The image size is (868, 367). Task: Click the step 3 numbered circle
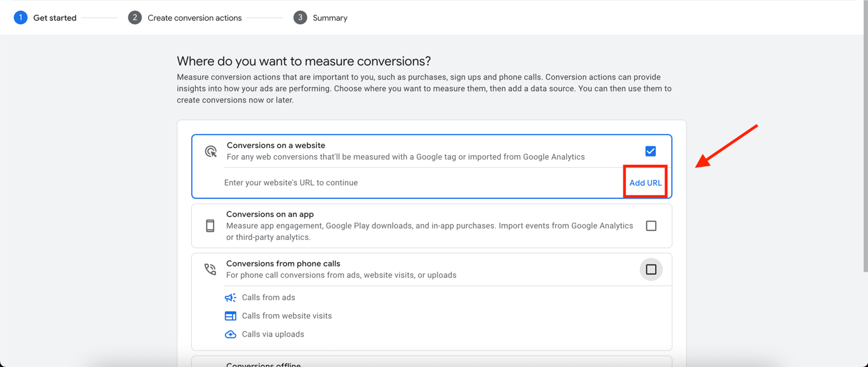300,18
